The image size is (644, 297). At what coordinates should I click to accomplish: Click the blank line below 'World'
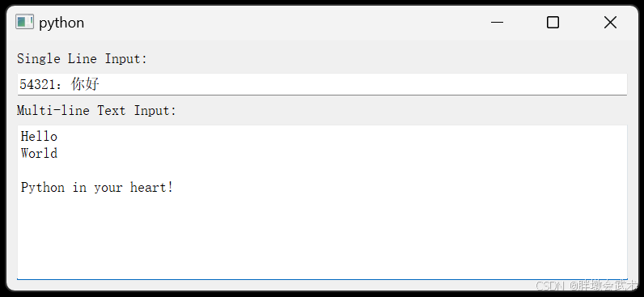click(164, 171)
